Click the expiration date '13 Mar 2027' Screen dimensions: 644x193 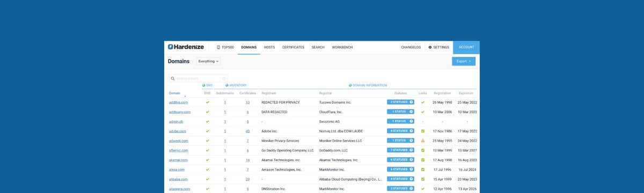coord(467,151)
